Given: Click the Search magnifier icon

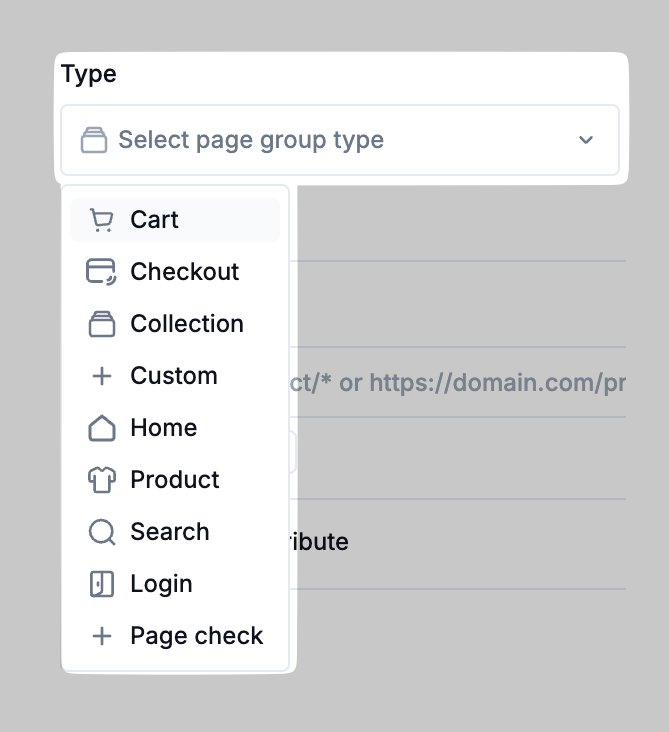Looking at the screenshot, I should coord(101,532).
